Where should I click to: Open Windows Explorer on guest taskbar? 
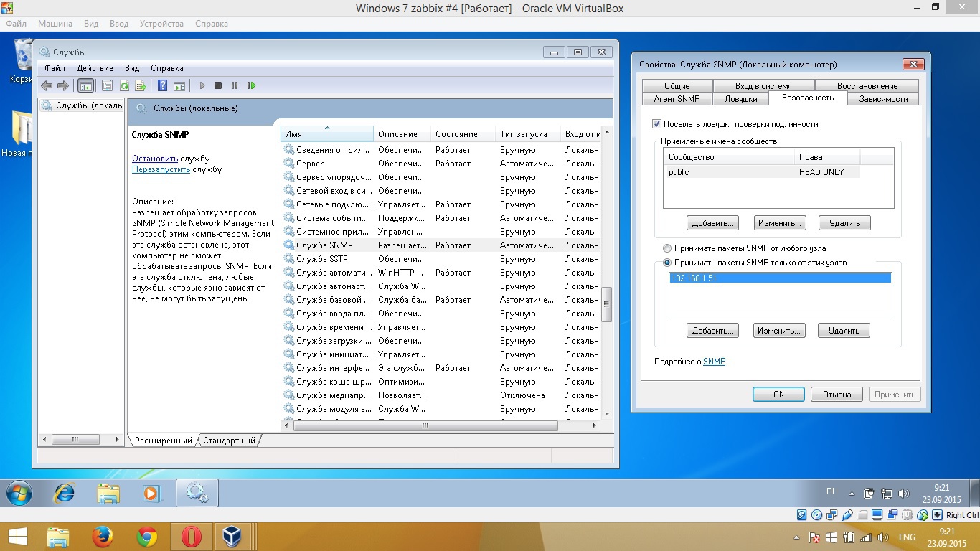tap(108, 494)
